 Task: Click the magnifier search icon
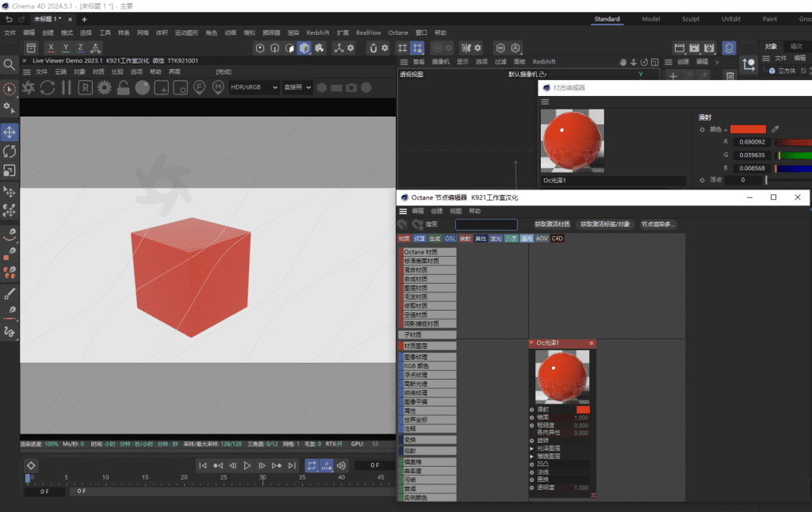(x=10, y=65)
